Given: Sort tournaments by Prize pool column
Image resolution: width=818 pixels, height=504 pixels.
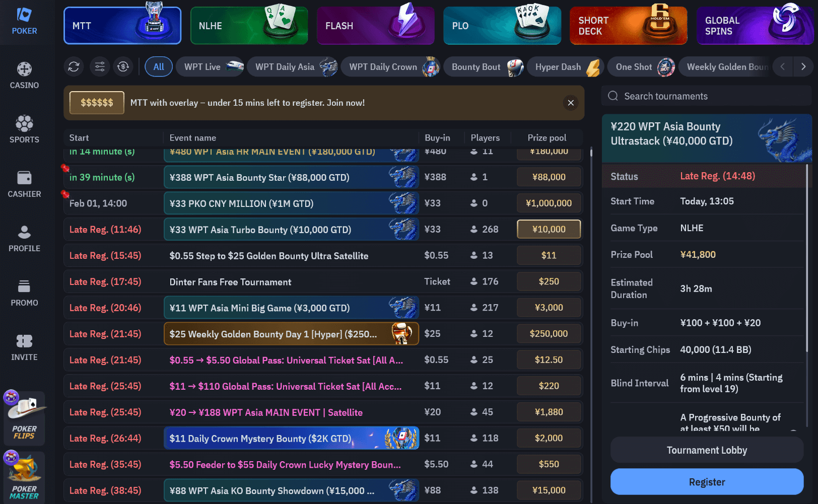Looking at the screenshot, I should (x=547, y=137).
